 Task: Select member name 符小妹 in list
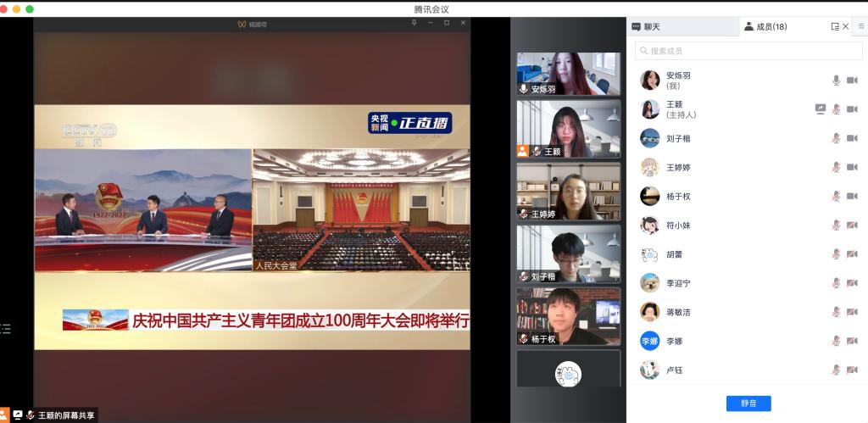click(678, 225)
